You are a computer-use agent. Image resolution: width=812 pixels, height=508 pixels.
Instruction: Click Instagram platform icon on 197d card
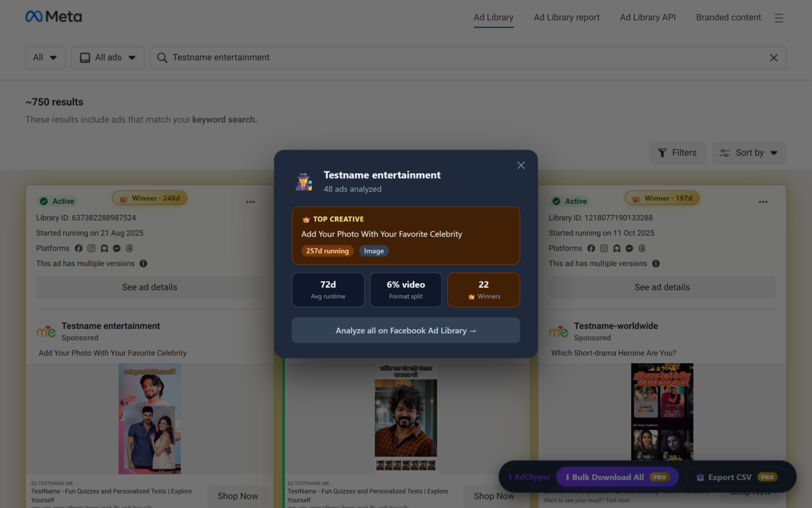604,248
